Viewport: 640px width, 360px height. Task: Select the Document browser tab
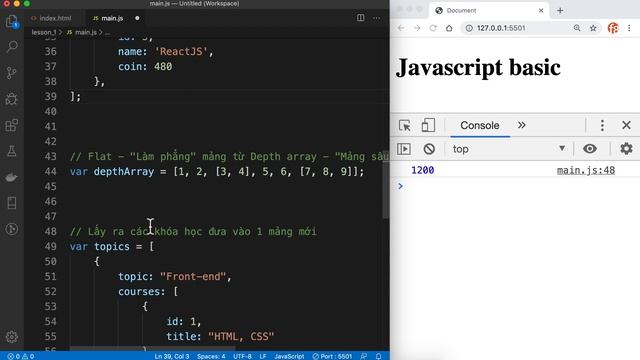(x=488, y=11)
